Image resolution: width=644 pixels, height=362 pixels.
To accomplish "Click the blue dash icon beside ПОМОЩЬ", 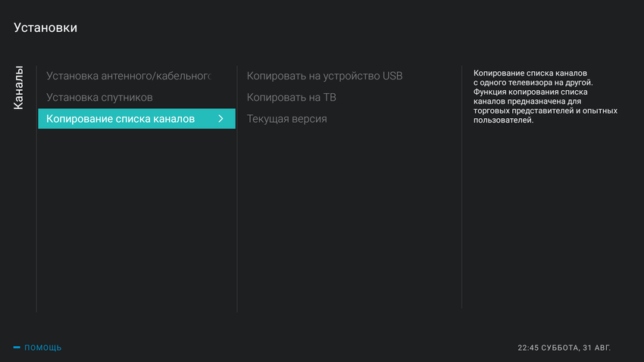I will click(x=17, y=348).
